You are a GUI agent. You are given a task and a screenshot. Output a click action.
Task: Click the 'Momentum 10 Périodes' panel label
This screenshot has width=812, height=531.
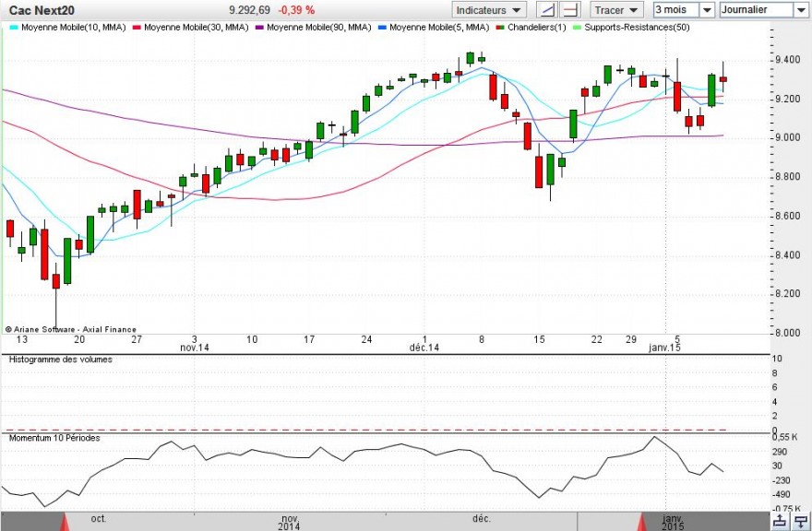pyautogui.click(x=54, y=439)
